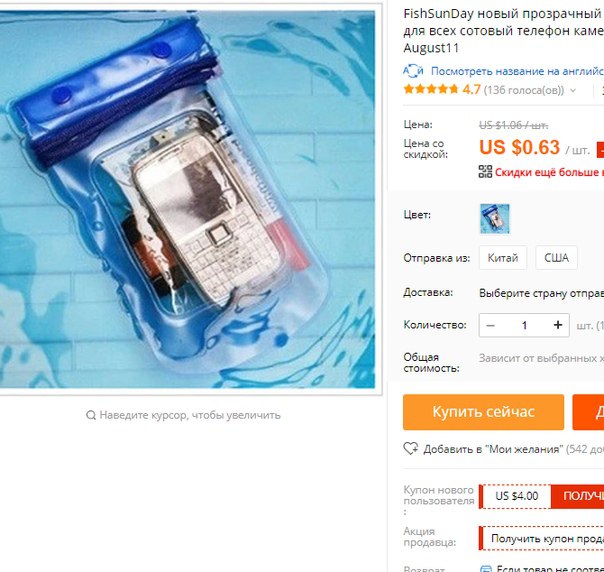Open the delivery country selector
The height and width of the screenshot is (572, 604).
click(541, 294)
